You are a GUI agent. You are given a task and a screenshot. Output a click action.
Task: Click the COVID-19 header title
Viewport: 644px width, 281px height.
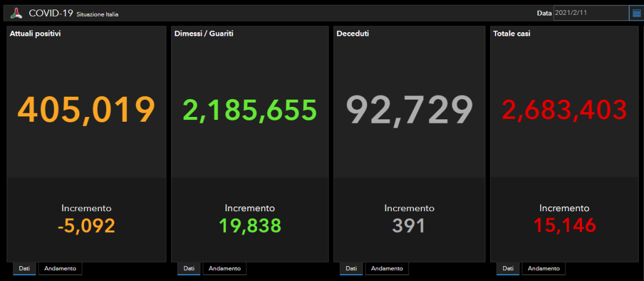[x=51, y=14]
